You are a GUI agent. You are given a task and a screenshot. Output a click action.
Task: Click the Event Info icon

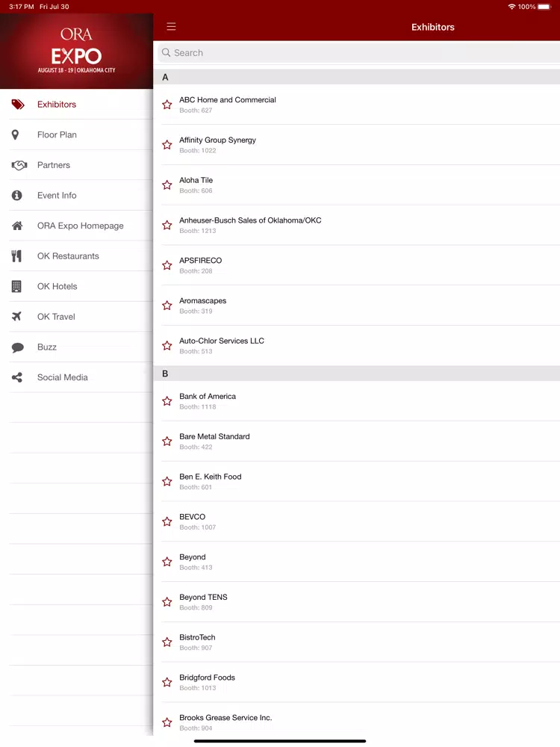tap(16, 195)
